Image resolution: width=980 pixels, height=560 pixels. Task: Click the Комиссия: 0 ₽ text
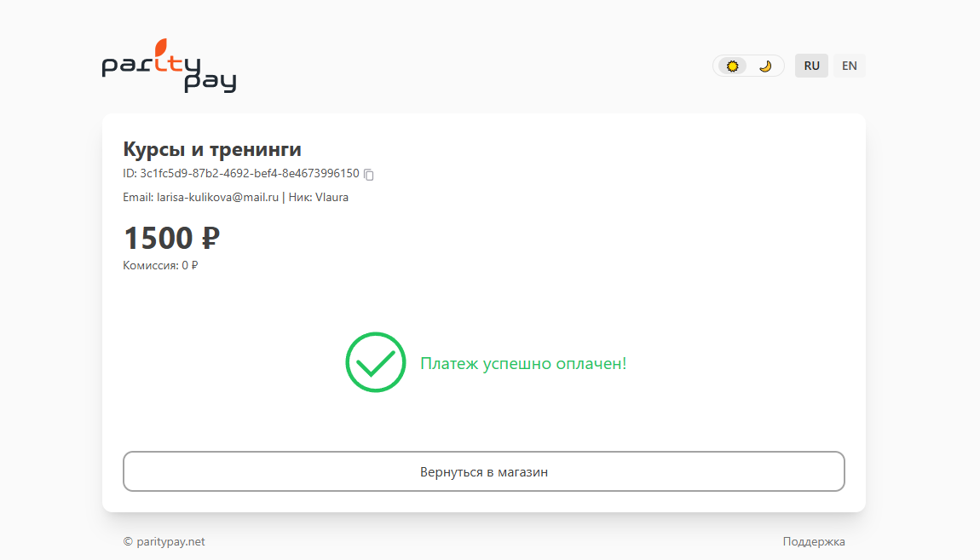click(160, 265)
